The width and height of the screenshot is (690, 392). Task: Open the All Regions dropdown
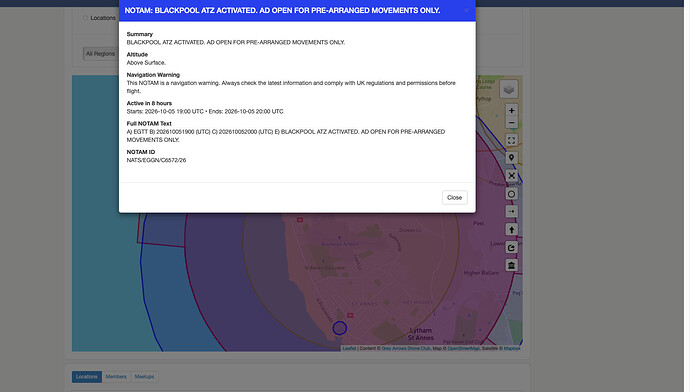coord(100,54)
